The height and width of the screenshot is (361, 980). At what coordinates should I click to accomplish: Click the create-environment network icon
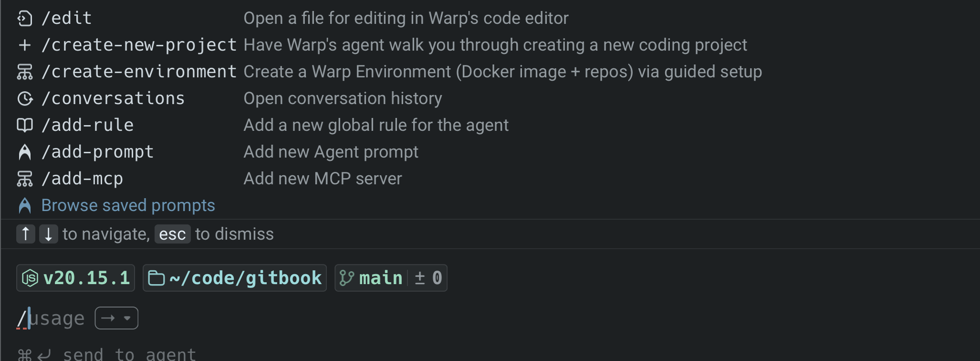[25, 72]
